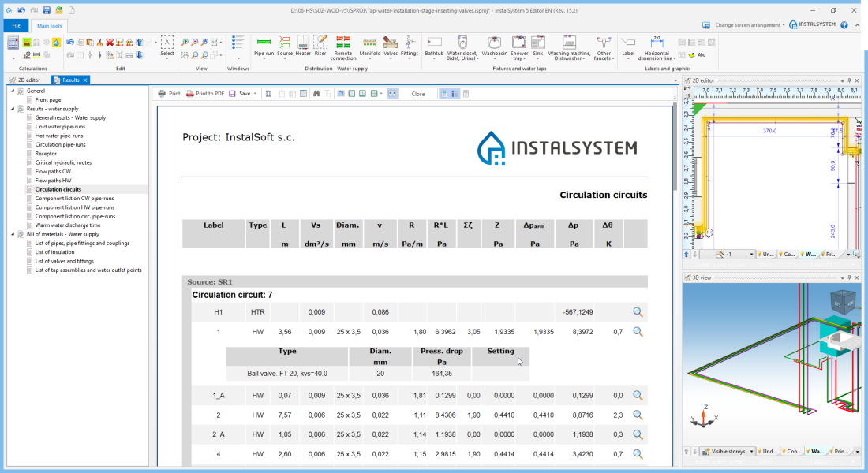
Task: Select the Washbasin fixture icon
Action: (x=494, y=43)
